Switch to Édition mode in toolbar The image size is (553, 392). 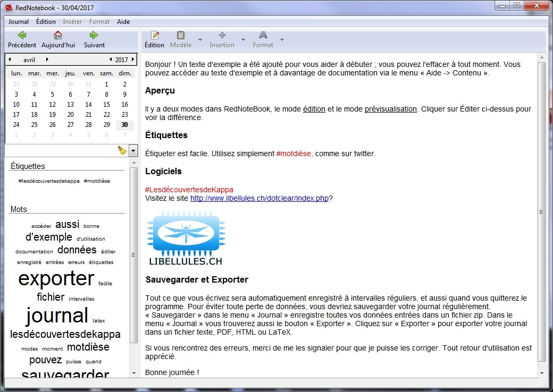coord(155,39)
